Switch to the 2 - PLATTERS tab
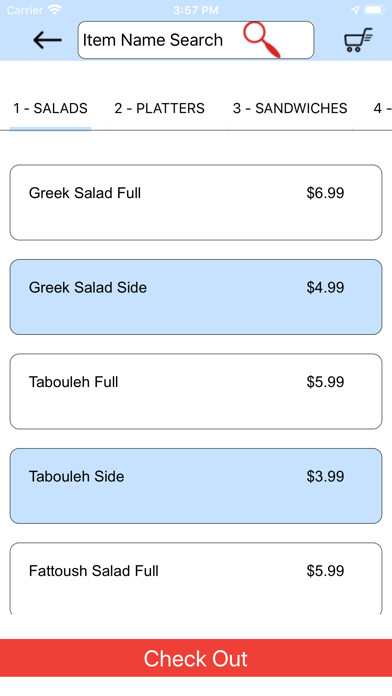The image size is (392, 696). [159, 108]
